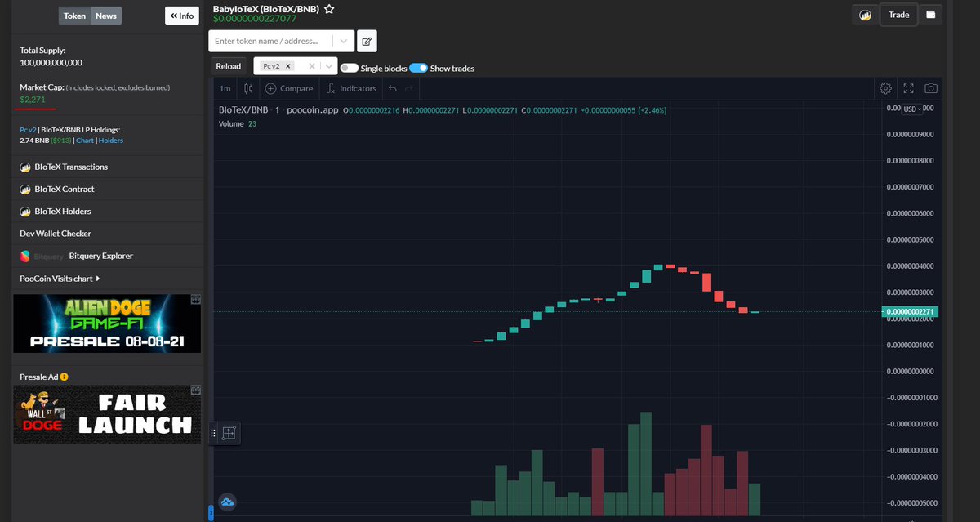Grab the drawing toolbar drag handle
Screen dimensions: 980x522
pos(213,434)
